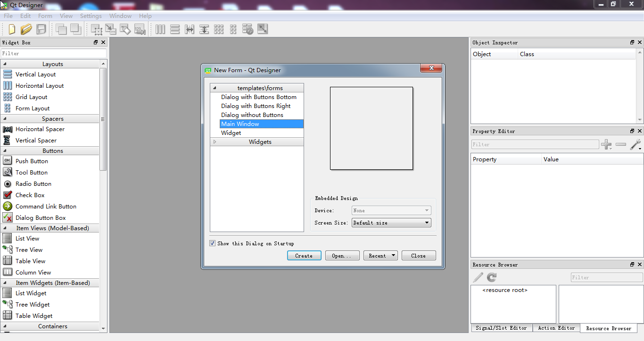Click the Lay Out in Form Layout icon
Image resolution: width=644 pixels, height=341 pixels.
point(233,29)
